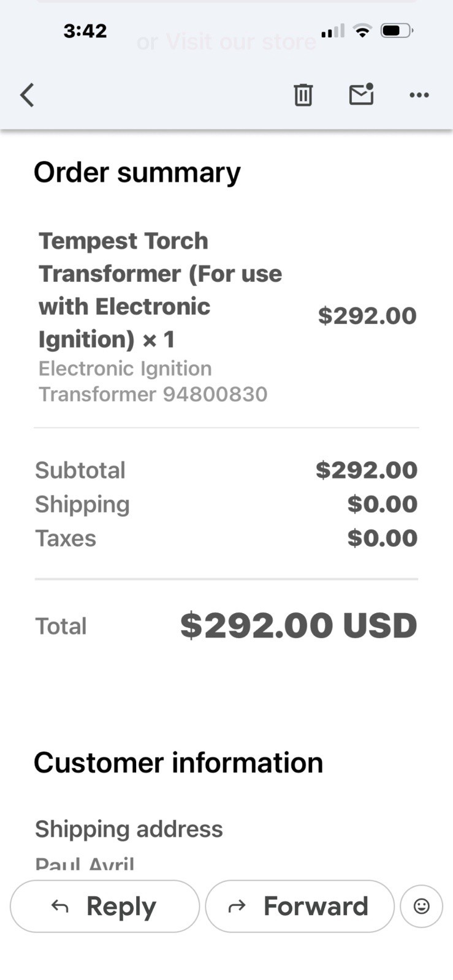Tap the back arrow to leave email
This screenshot has width=453, height=980.
27,95
